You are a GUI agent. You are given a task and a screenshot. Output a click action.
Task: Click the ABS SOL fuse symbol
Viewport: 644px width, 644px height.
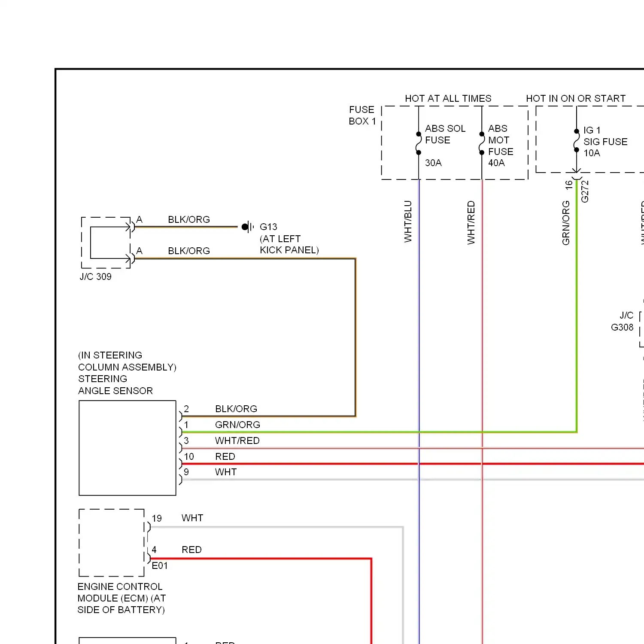point(419,143)
